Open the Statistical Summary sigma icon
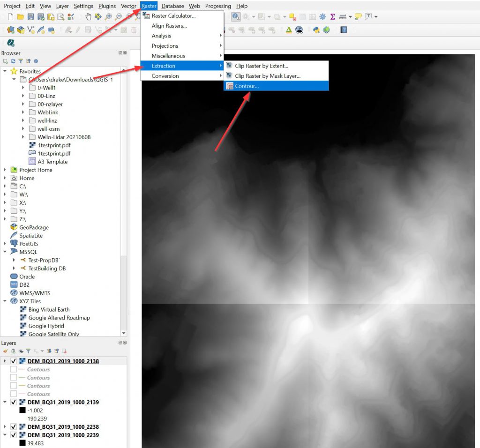Image resolution: width=480 pixels, height=448 pixels. [x=333, y=17]
